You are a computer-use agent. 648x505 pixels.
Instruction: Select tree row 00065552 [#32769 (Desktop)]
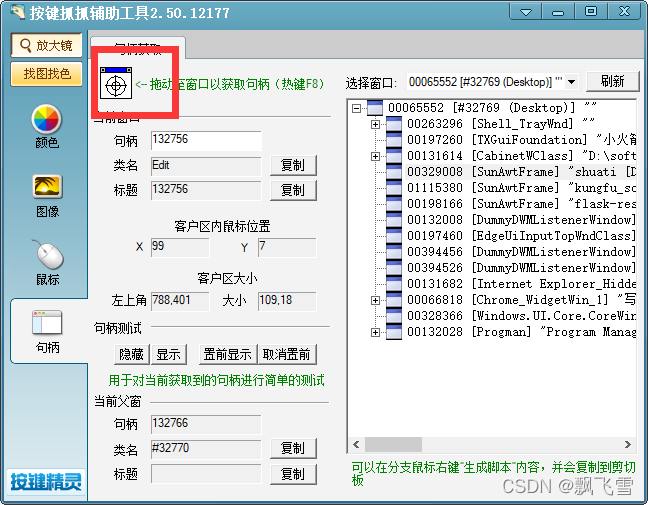pos(492,108)
